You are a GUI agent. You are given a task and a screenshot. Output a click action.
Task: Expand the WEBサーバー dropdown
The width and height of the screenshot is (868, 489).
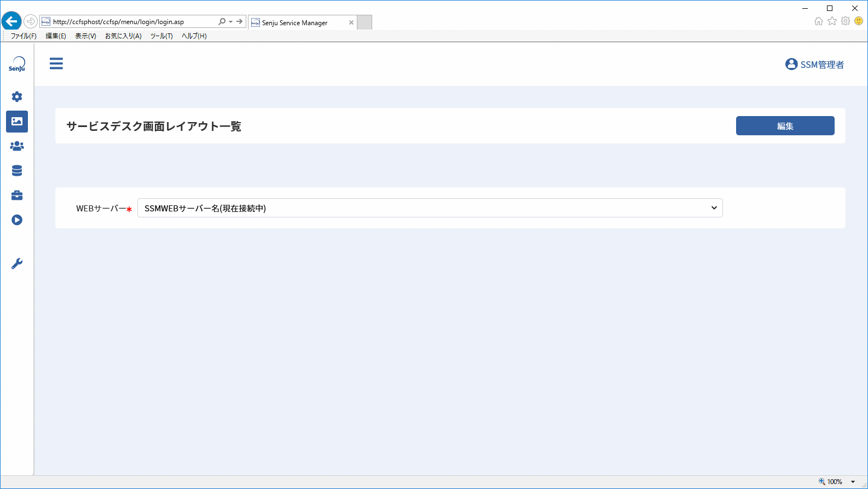(430, 208)
